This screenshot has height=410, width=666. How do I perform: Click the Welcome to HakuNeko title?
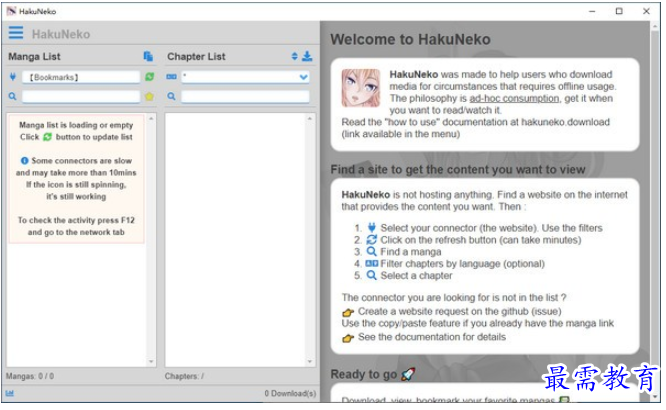(410, 40)
